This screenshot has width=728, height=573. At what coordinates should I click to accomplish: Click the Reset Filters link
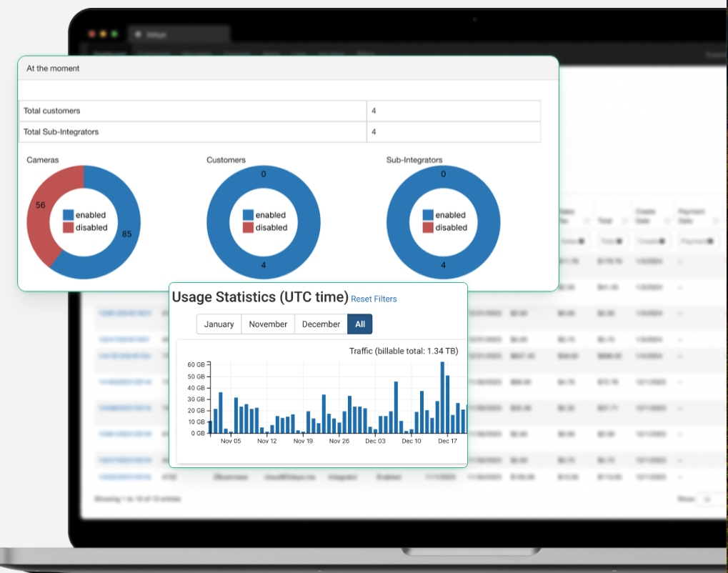point(374,299)
